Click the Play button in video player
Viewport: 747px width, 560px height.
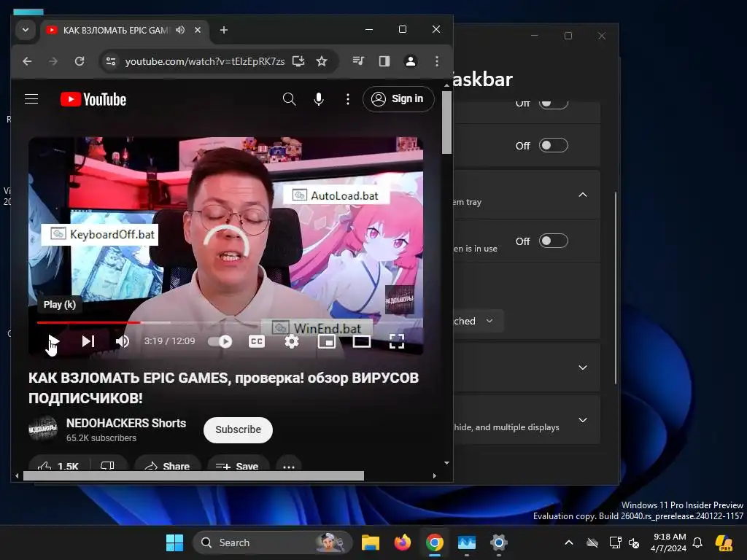click(53, 341)
